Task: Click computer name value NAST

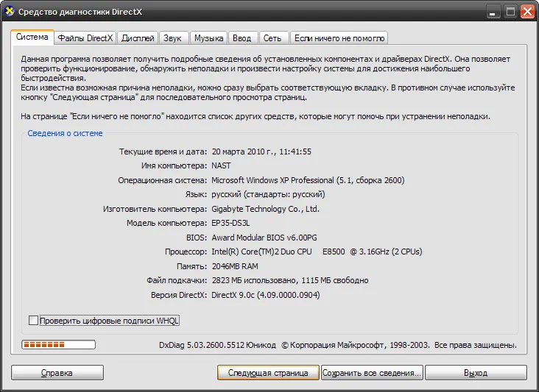Action: pos(221,165)
